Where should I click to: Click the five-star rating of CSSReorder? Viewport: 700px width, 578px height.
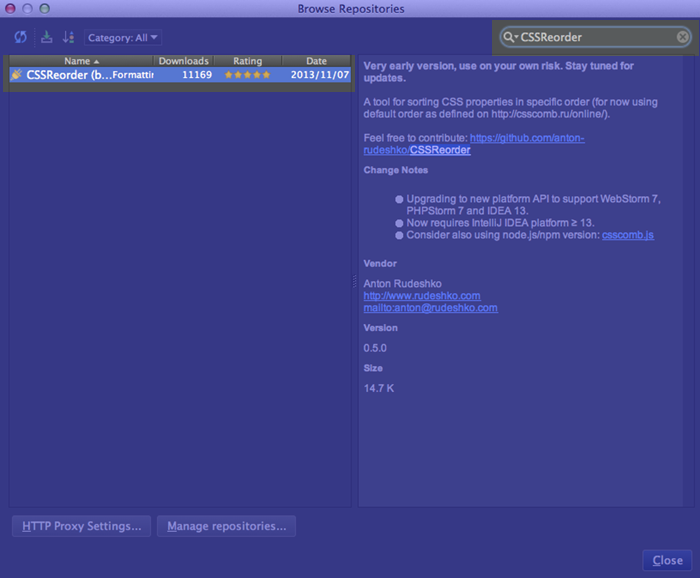[247, 75]
